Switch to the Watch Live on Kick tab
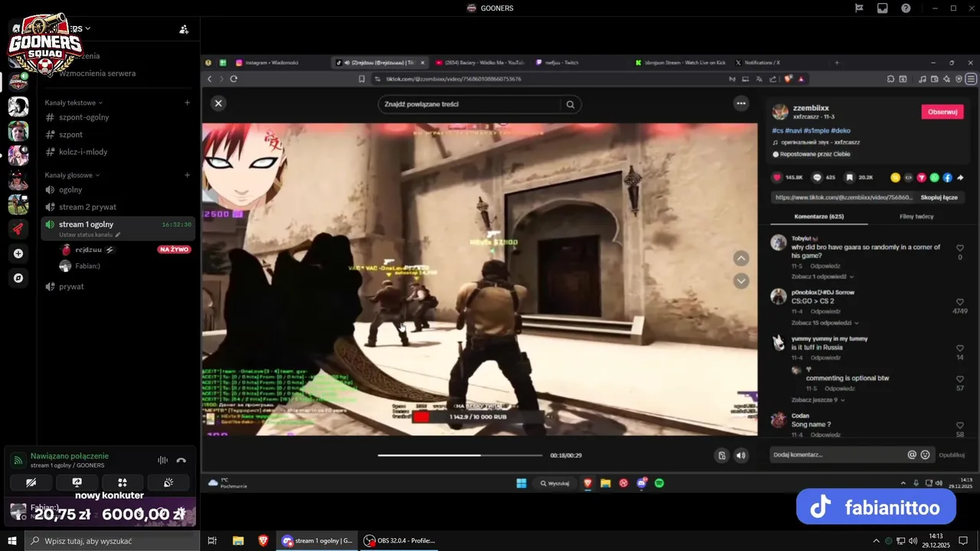The width and height of the screenshot is (980, 551). (x=679, y=62)
